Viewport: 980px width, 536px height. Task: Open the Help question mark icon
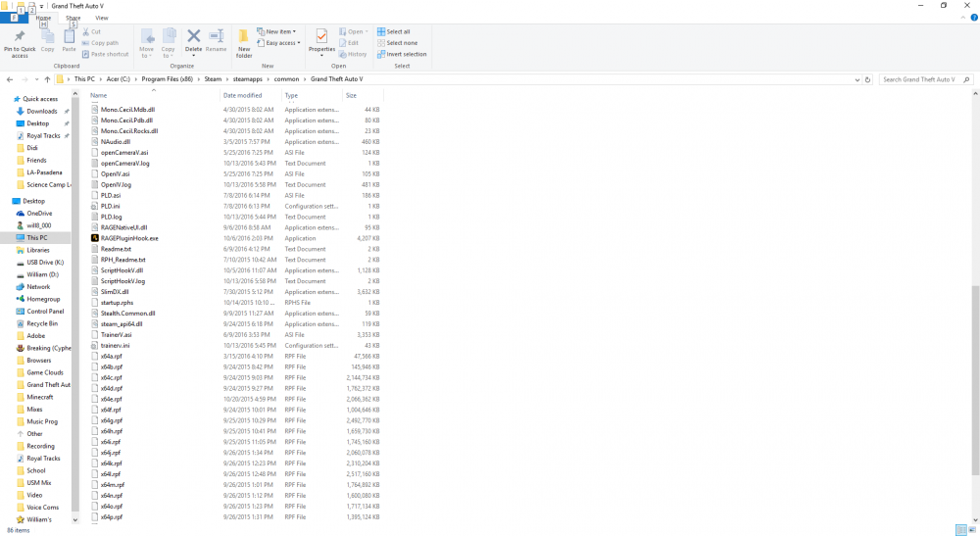coord(974,18)
